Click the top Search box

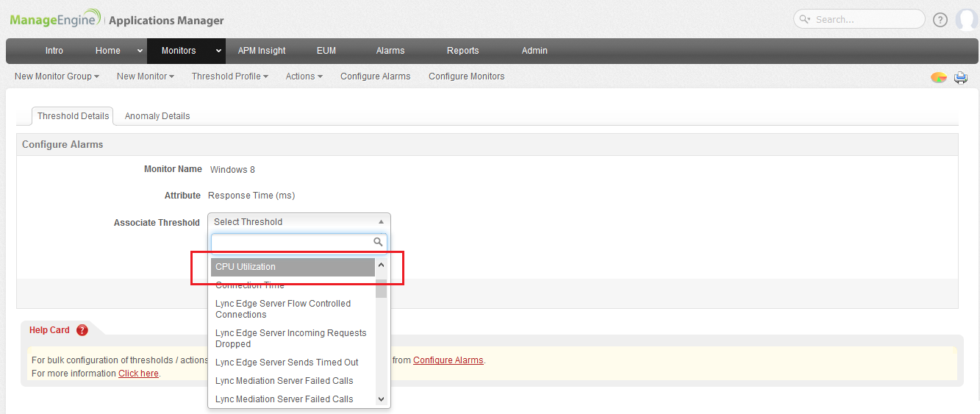click(859, 20)
